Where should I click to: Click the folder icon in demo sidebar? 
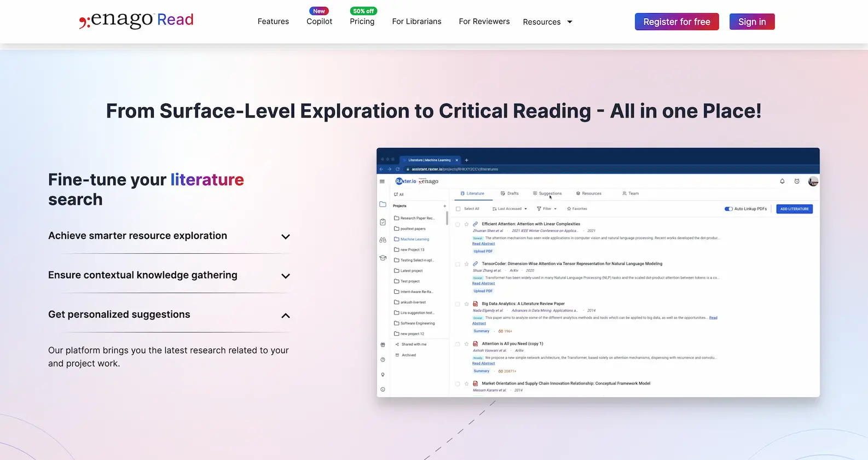coord(383,204)
